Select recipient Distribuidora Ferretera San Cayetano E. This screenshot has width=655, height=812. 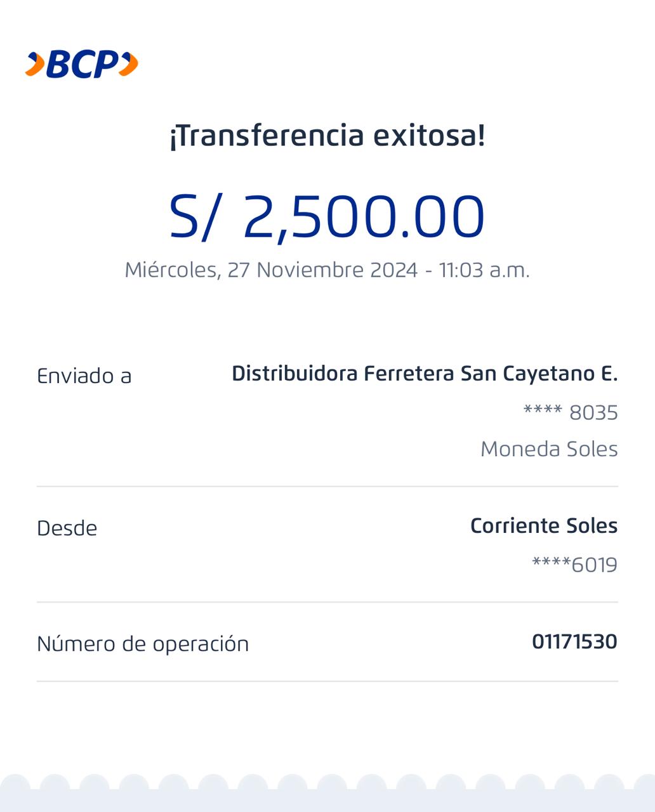click(424, 374)
